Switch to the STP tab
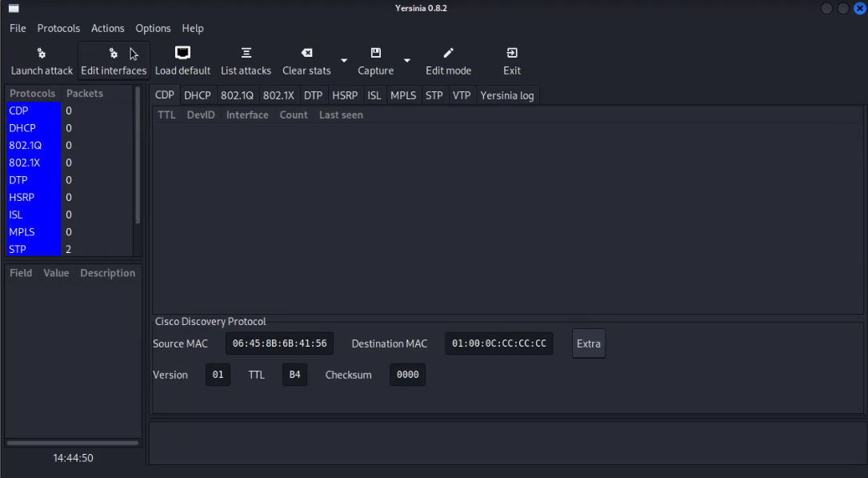 (434, 95)
